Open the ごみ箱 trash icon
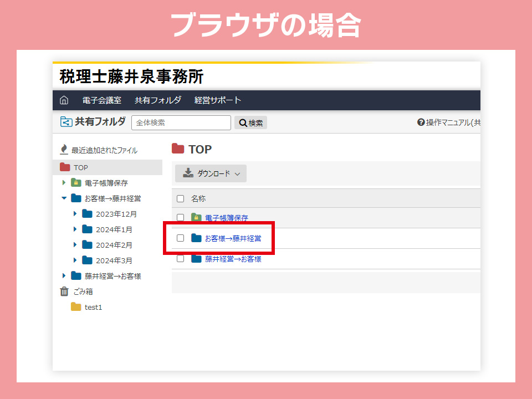The height and width of the screenshot is (399, 532). tap(64, 291)
